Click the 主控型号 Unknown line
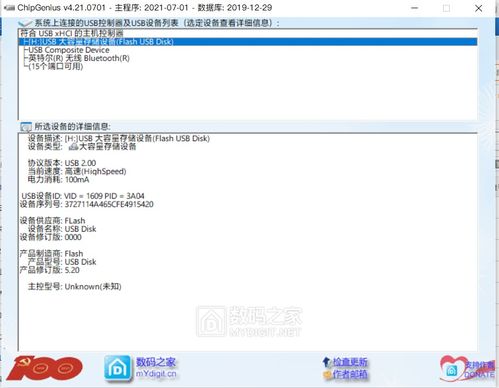This screenshot has width=499, height=388. (75, 287)
